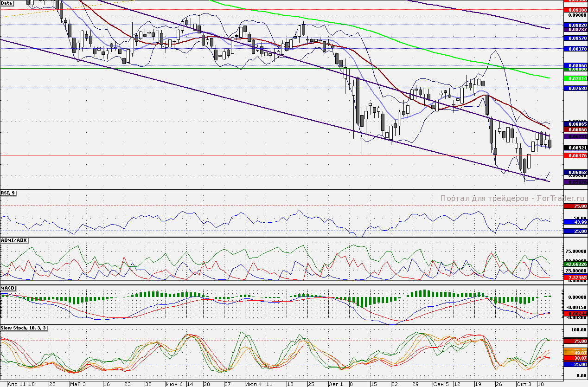The height and width of the screenshot is (387, 588).
Task: Click the ADMI/ADX indicator label
Action: 14,240
